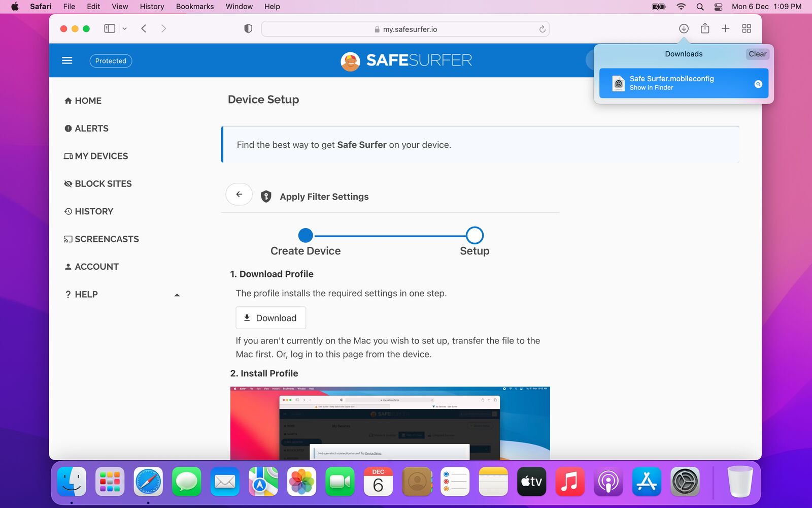Collapse the HELP section arrow
812x508 pixels.
tap(177, 295)
